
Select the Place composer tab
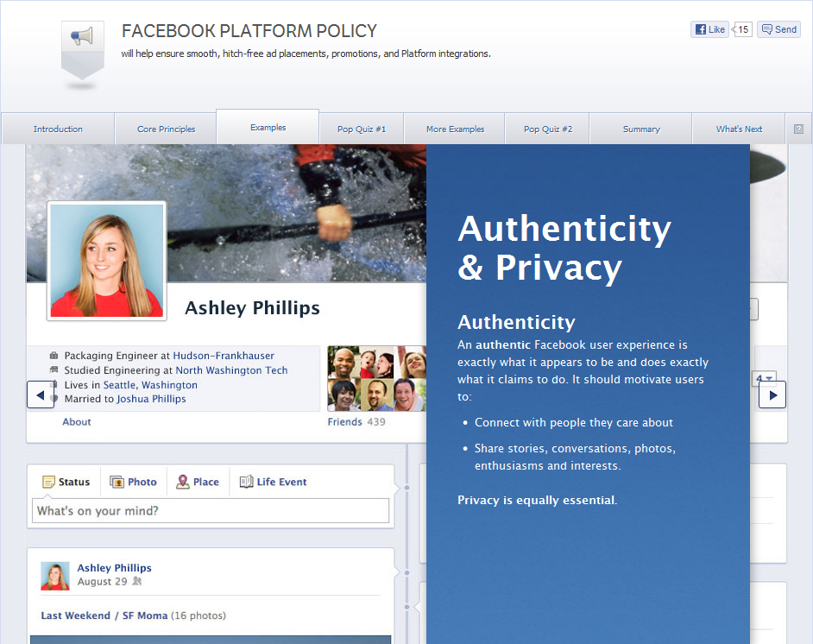click(x=198, y=482)
